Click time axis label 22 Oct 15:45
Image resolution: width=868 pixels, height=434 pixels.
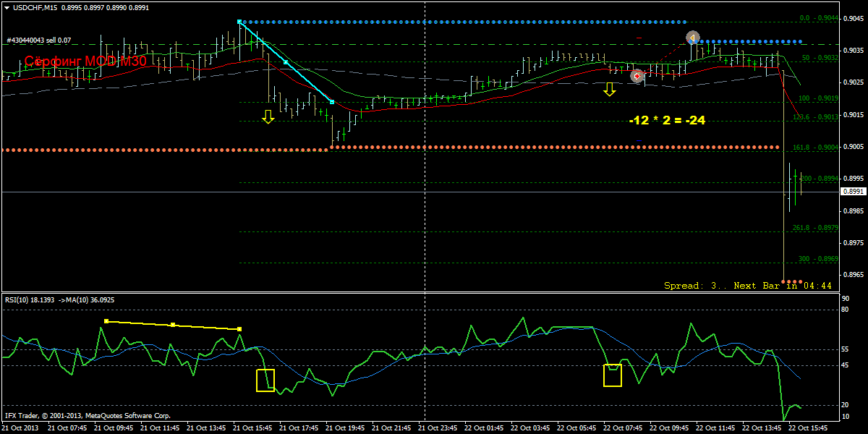point(809,428)
